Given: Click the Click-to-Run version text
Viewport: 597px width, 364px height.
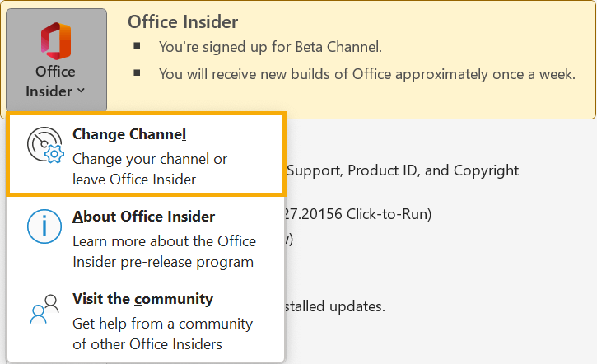Looking at the screenshot, I should click(356, 214).
